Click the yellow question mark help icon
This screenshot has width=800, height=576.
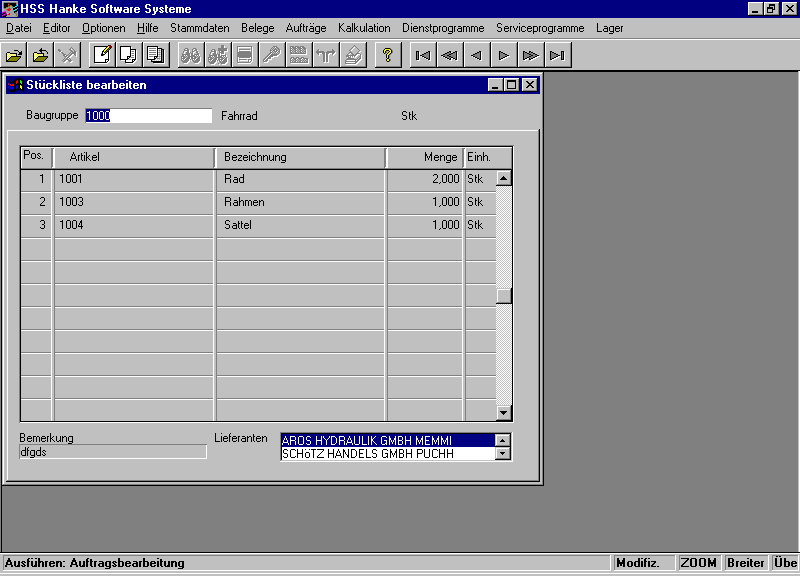click(x=386, y=55)
